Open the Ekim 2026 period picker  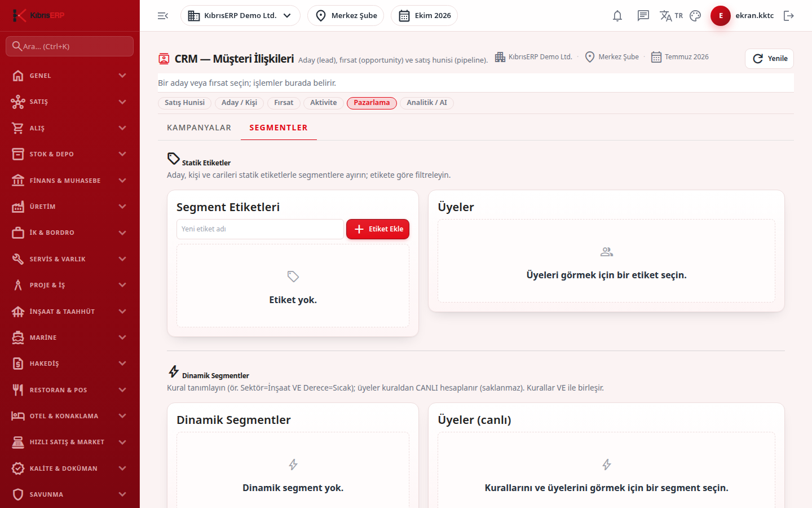[424, 16]
